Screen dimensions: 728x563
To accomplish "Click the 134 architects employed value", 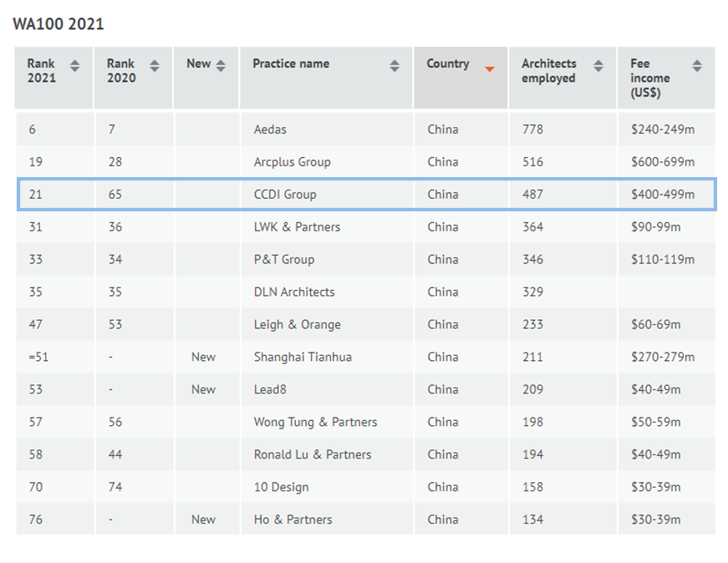I will pyautogui.click(x=532, y=520).
